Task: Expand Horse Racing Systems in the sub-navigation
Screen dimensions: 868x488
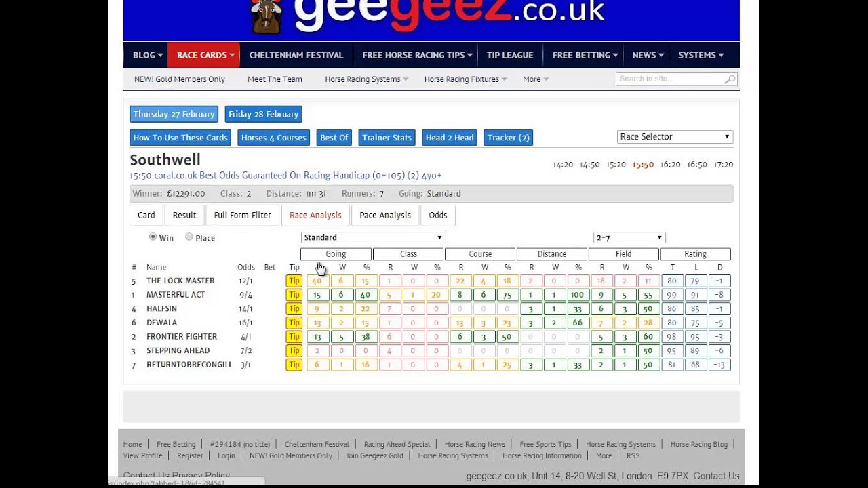Action: click(x=366, y=79)
